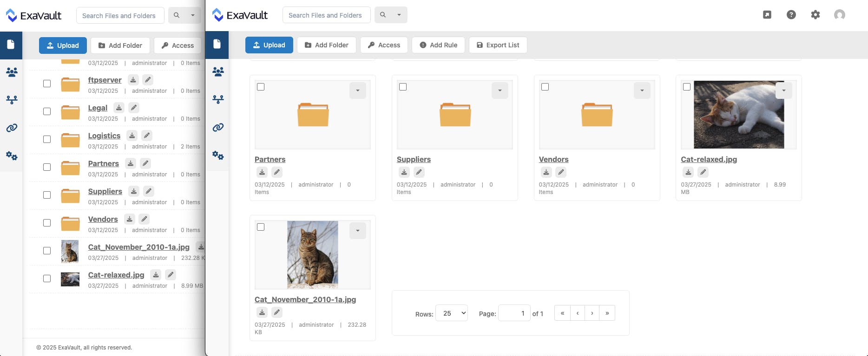Open the Rows per page dropdown showing 25

pyautogui.click(x=452, y=313)
